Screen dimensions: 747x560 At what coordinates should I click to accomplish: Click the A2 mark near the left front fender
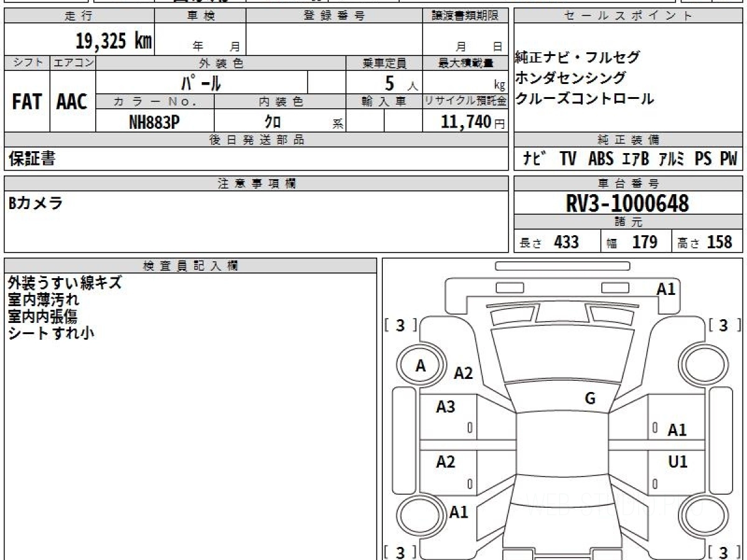[463, 373]
